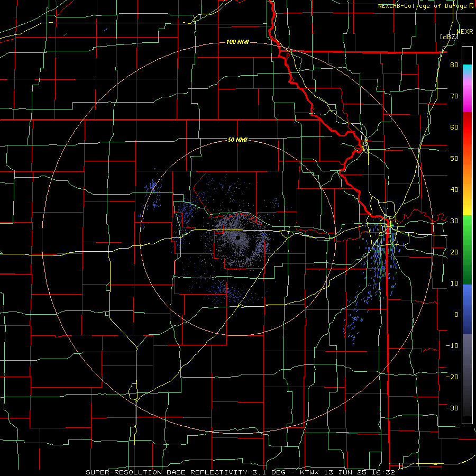Image resolution: width=476 pixels, height=476 pixels.
Task: Select the 40 value on the dBZ scale
Action: pyautogui.click(x=454, y=190)
